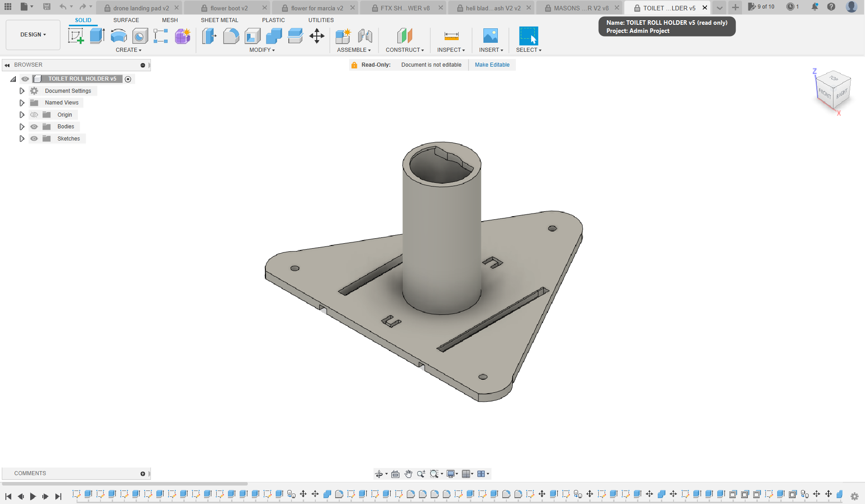
Task: Click the Make Editable link
Action: pos(492,65)
